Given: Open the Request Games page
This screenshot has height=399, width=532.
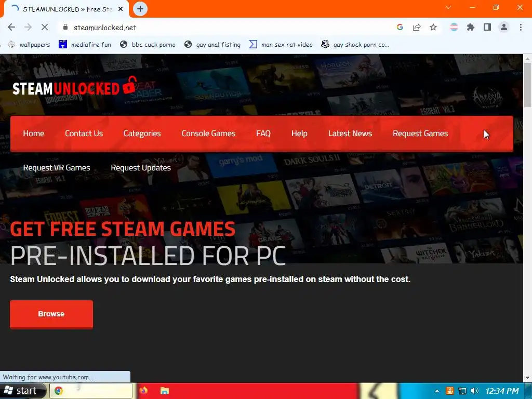Looking at the screenshot, I should [x=420, y=134].
